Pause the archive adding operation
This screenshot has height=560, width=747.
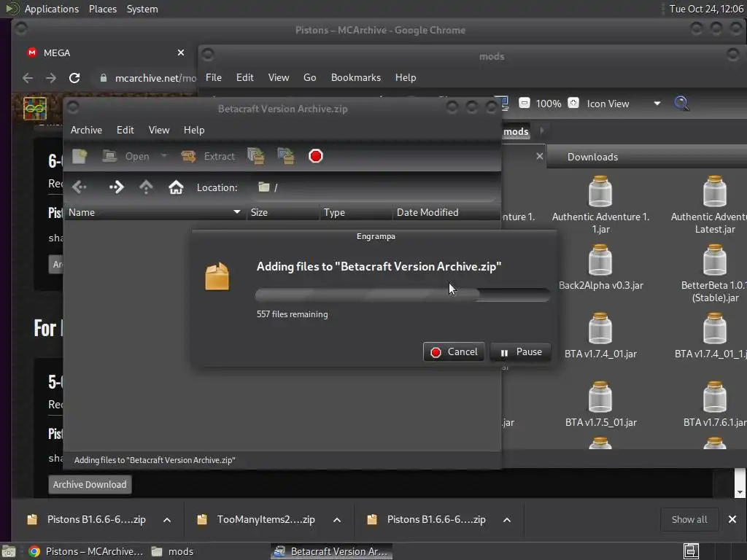click(x=520, y=352)
